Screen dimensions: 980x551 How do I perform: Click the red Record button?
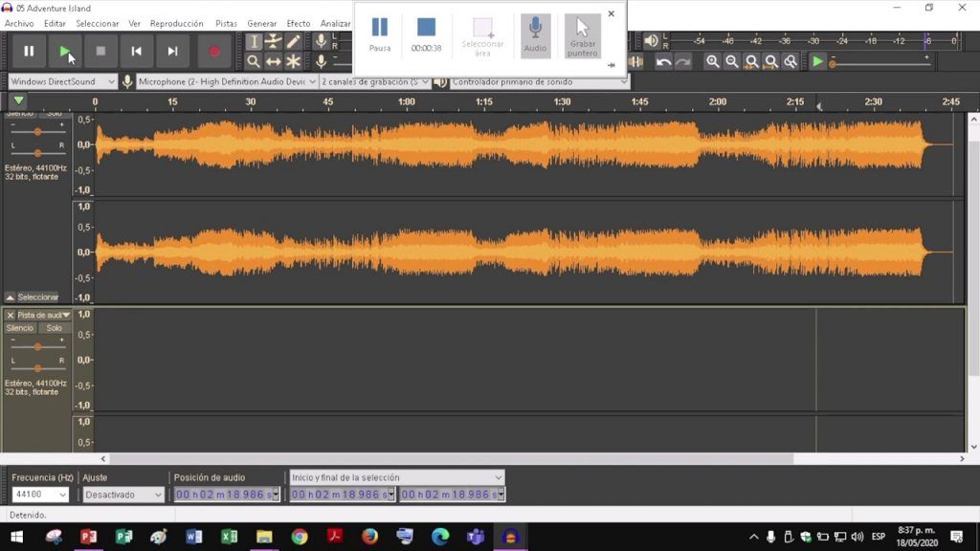point(212,53)
